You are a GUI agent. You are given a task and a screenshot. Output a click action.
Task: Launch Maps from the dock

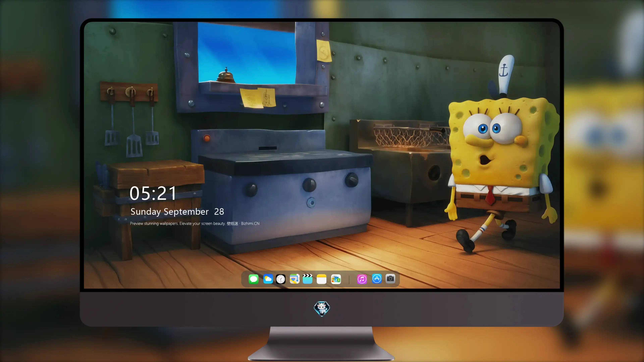[x=294, y=279]
